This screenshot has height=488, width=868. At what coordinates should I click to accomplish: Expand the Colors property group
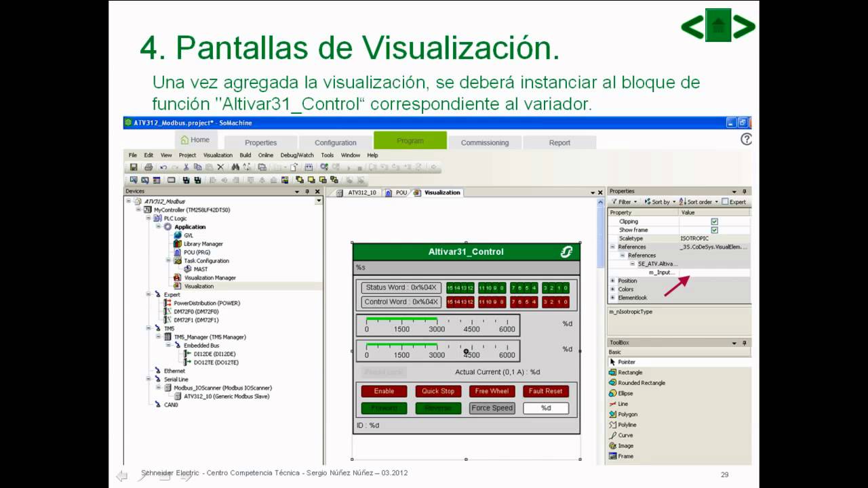(612, 289)
